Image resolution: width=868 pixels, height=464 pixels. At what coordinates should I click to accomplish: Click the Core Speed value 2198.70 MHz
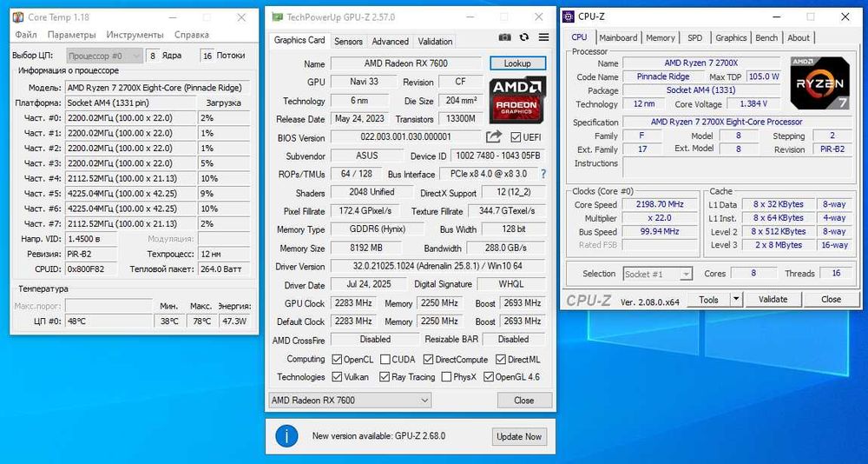[x=660, y=204]
